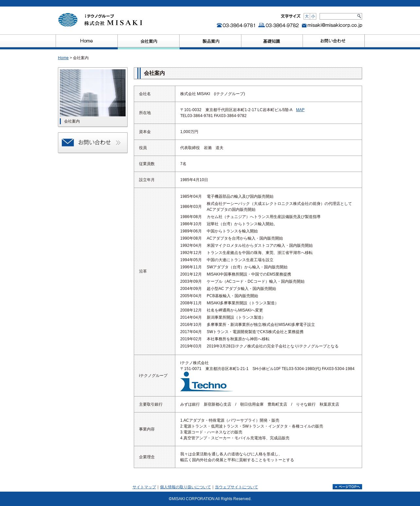The width and height of the screenshot is (420, 506).
Task: Click the サイトマップ footer link
Action: (x=144, y=487)
